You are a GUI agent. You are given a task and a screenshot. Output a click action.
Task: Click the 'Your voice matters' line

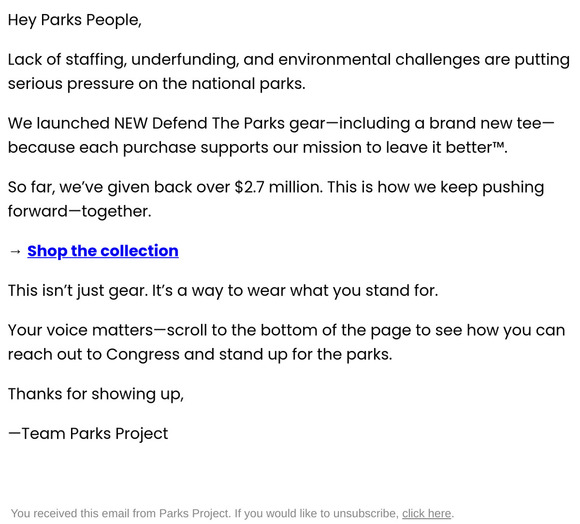(286, 330)
